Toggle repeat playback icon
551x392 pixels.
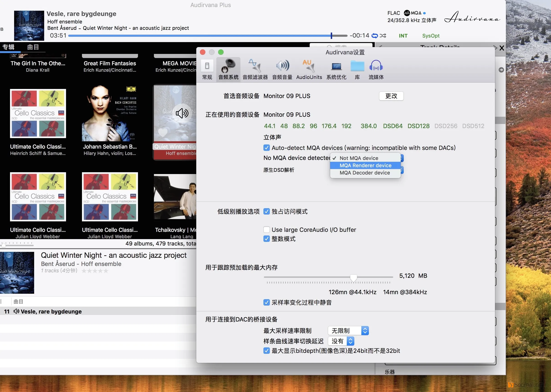click(374, 36)
